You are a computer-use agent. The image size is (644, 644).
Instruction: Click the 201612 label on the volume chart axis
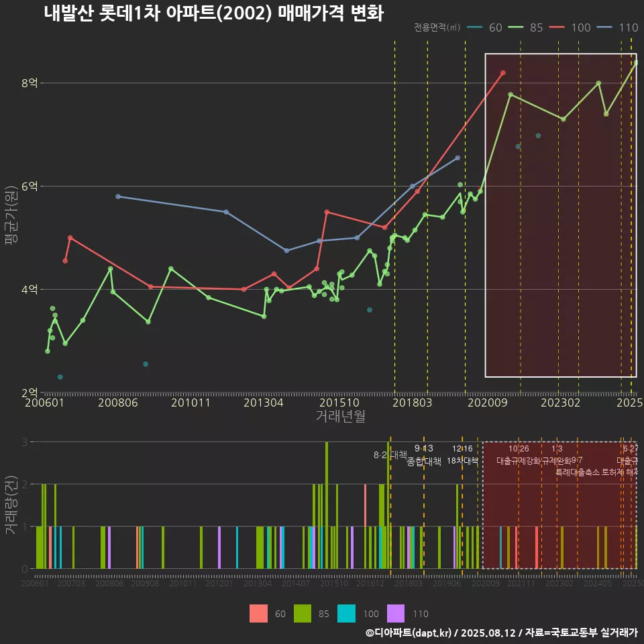tap(370, 583)
